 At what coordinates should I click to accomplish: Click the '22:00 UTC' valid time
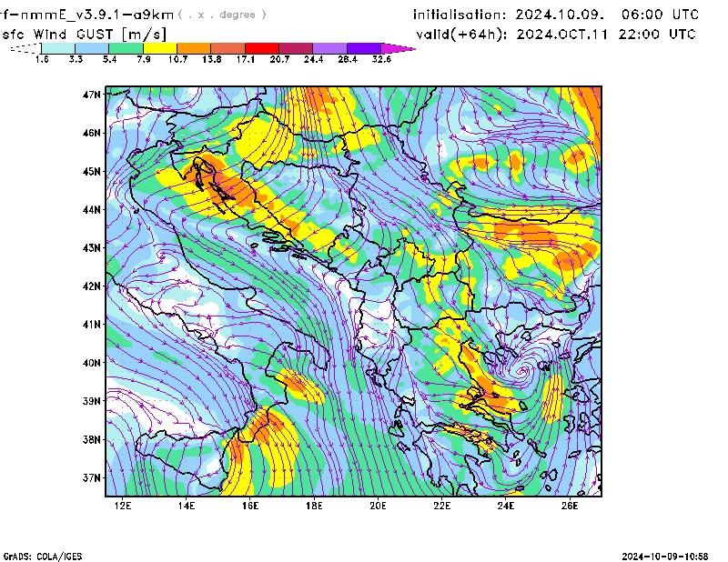pyautogui.click(x=657, y=35)
